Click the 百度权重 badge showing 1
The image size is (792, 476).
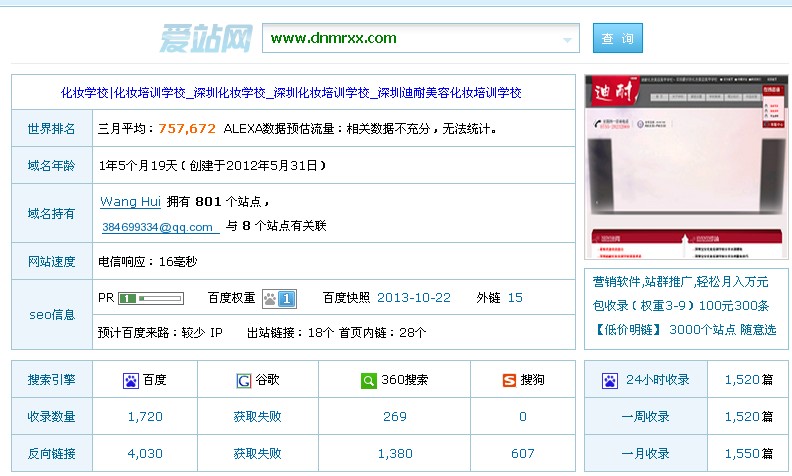pyautogui.click(x=279, y=299)
